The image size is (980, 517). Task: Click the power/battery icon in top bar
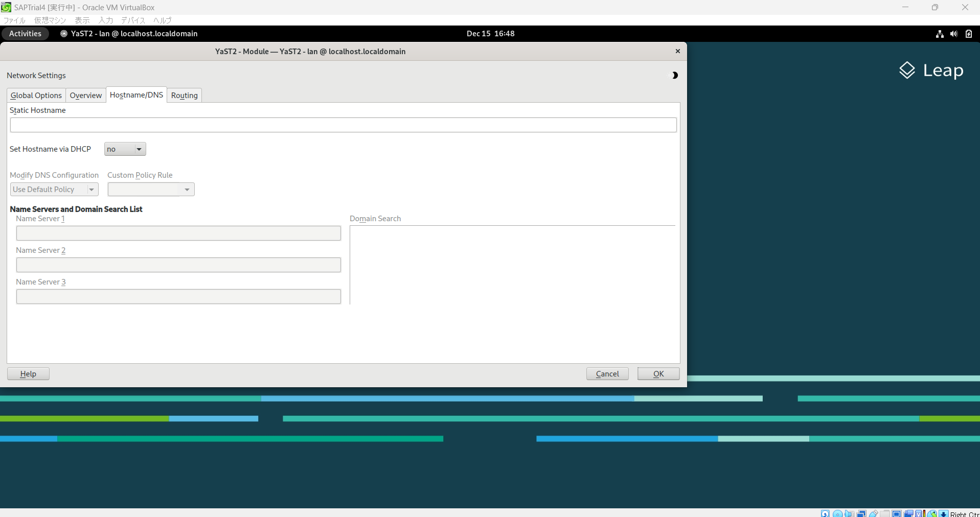[969, 34]
